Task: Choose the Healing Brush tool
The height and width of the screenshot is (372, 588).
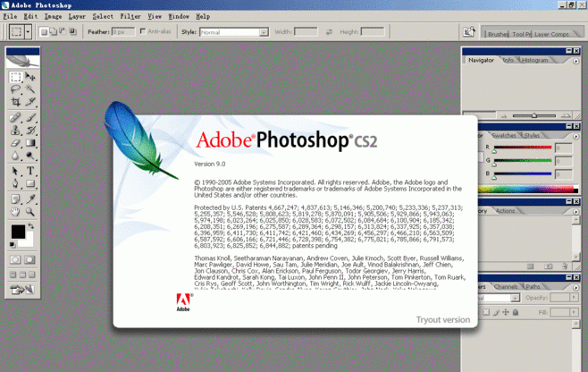Action: [15, 118]
